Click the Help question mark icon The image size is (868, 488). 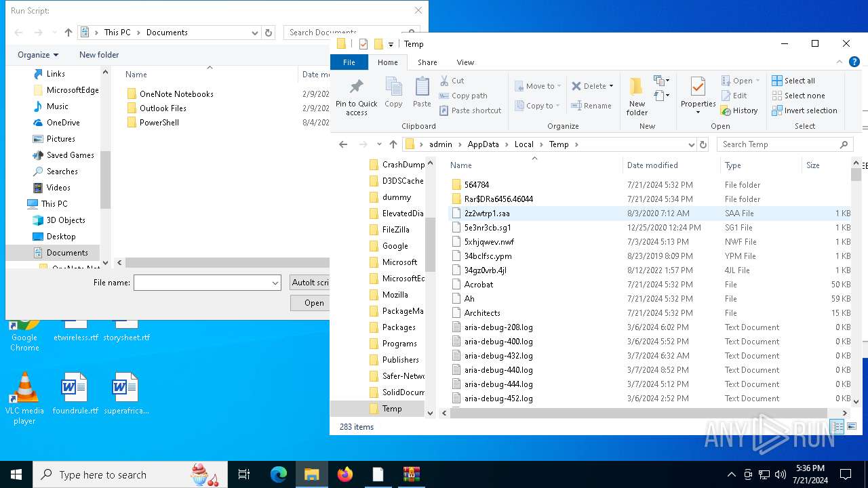point(854,62)
